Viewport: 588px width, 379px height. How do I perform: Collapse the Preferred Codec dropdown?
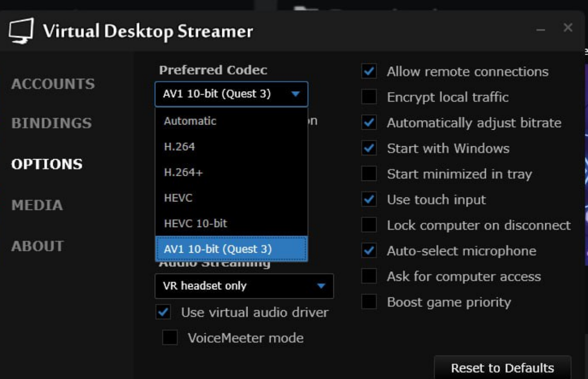295,94
